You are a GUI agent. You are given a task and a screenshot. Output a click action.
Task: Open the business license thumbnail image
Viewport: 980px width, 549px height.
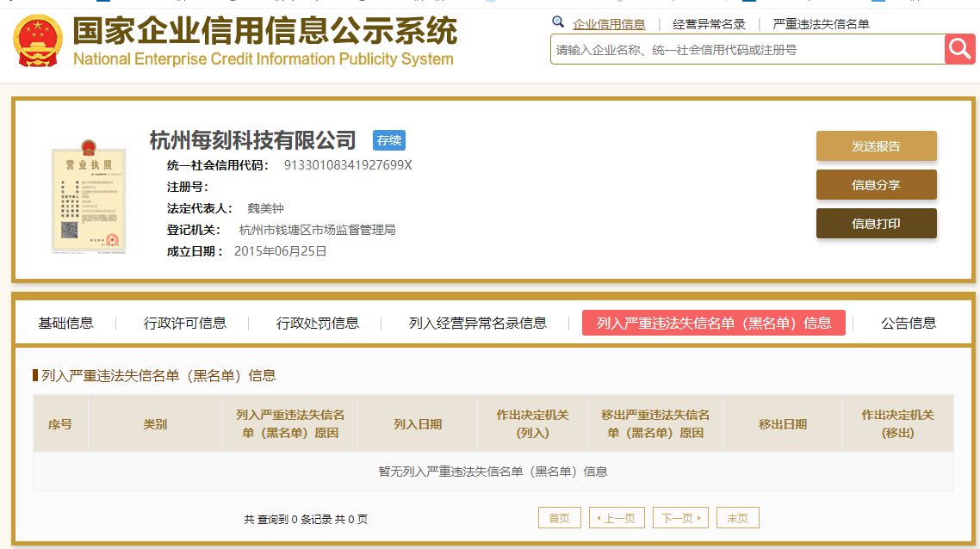[89, 197]
